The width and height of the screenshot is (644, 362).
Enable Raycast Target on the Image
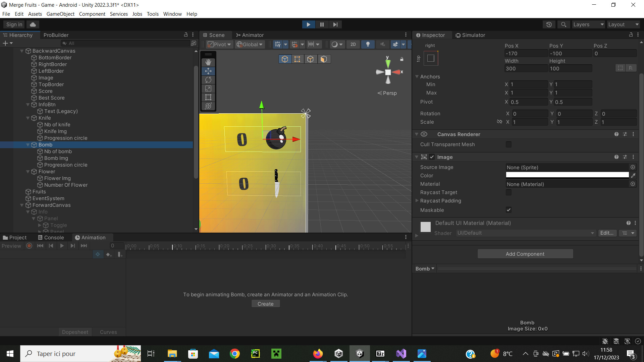[508, 192]
